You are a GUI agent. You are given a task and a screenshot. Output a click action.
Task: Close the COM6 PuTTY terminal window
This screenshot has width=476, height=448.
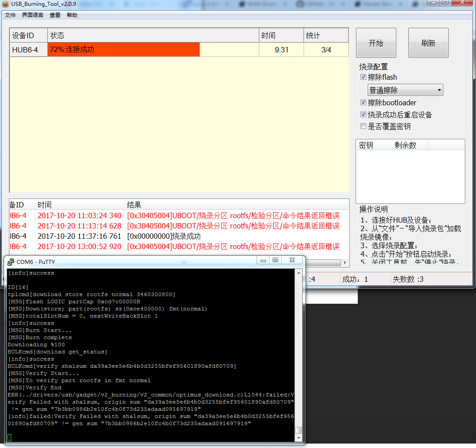(292, 260)
